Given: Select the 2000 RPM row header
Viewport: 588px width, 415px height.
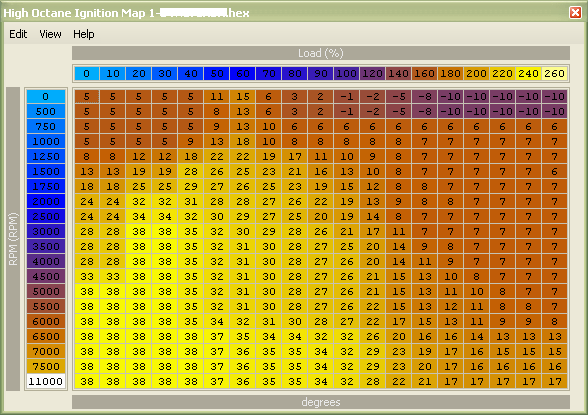Looking at the screenshot, I should pyautogui.click(x=46, y=201).
